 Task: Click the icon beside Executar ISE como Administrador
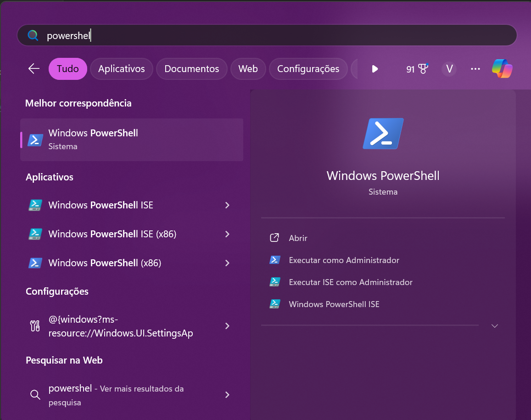[x=274, y=282]
